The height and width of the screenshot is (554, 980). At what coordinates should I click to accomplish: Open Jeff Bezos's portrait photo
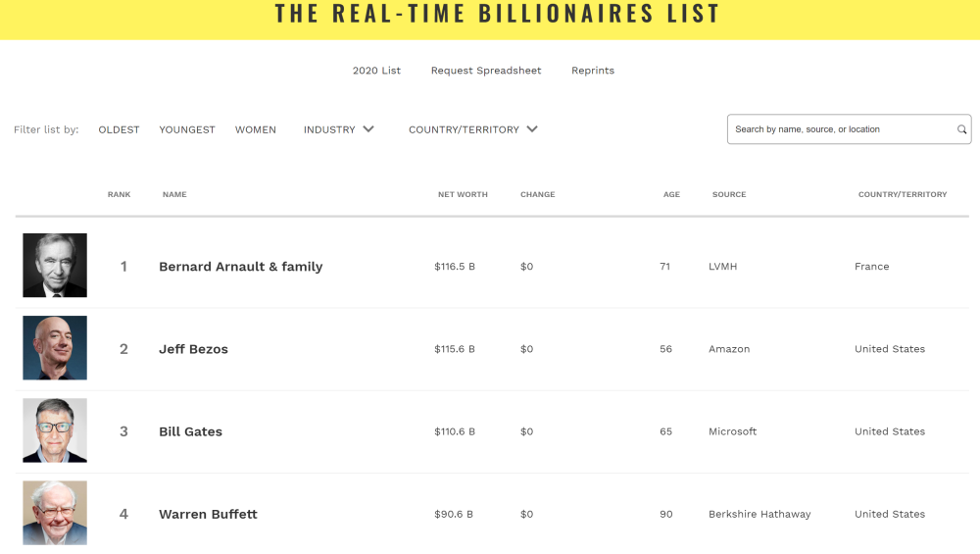point(55,348)
